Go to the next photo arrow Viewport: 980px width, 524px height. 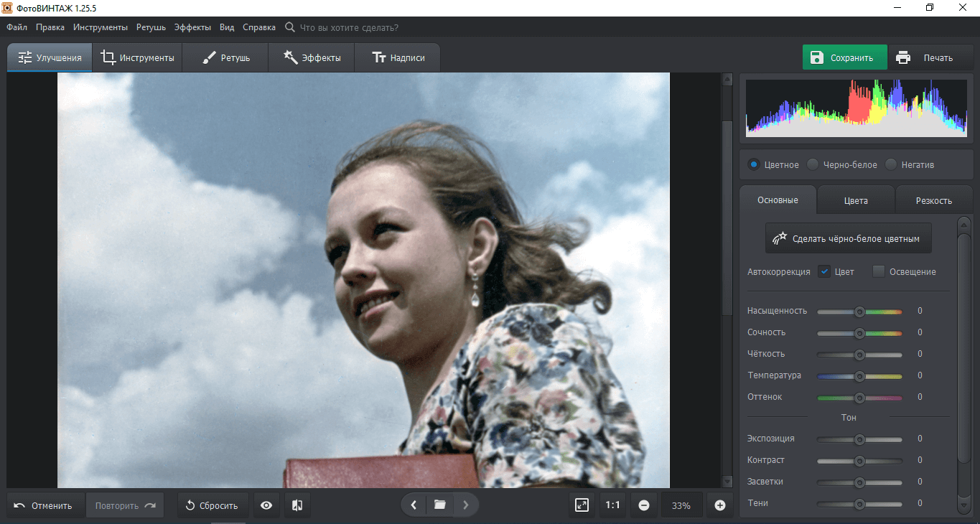tap(465, 505)
